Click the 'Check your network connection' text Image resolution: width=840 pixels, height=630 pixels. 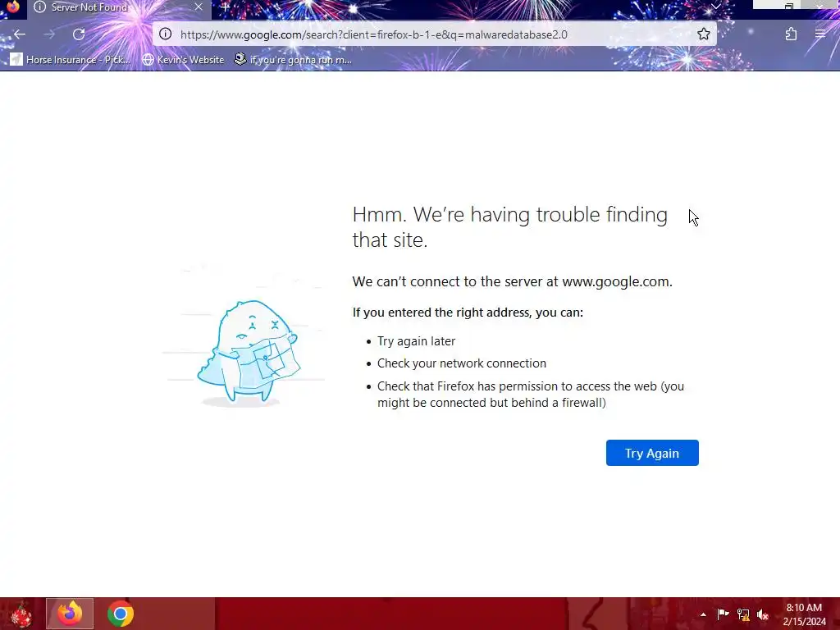coord(462,363)
